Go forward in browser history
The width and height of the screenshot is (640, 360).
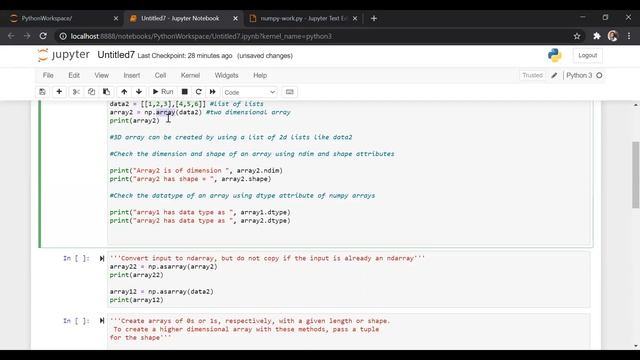point(27,36)
